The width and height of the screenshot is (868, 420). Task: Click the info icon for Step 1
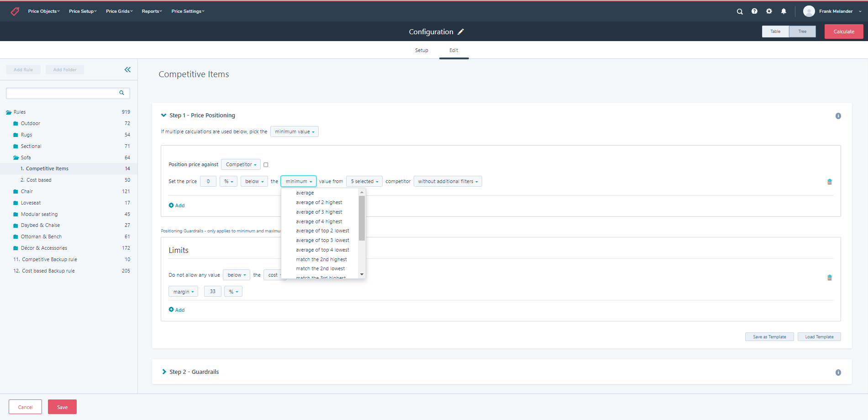point(838,116)
